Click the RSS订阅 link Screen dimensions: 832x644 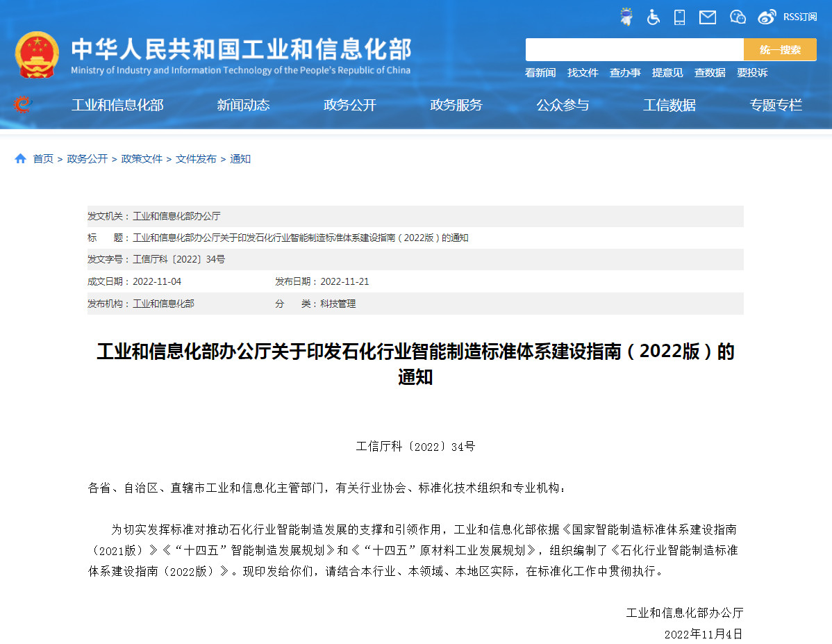point(800,17)
